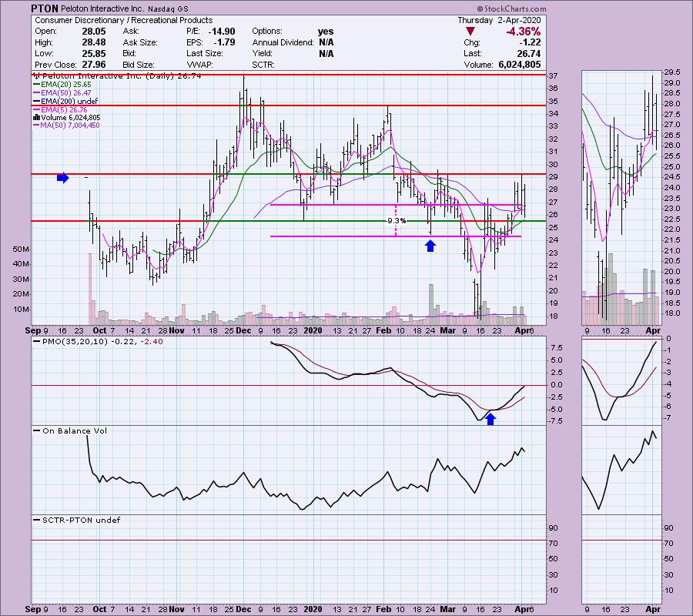Click the 50M volume axis label
The image size is (693, 616).
(22, 249)
